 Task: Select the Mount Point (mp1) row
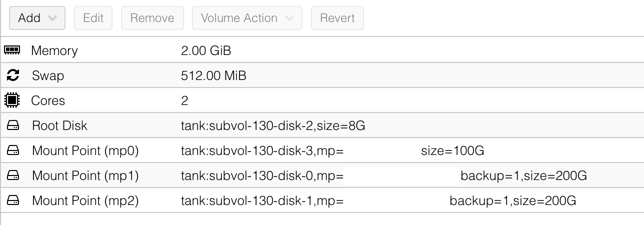(x=85, y=175)
